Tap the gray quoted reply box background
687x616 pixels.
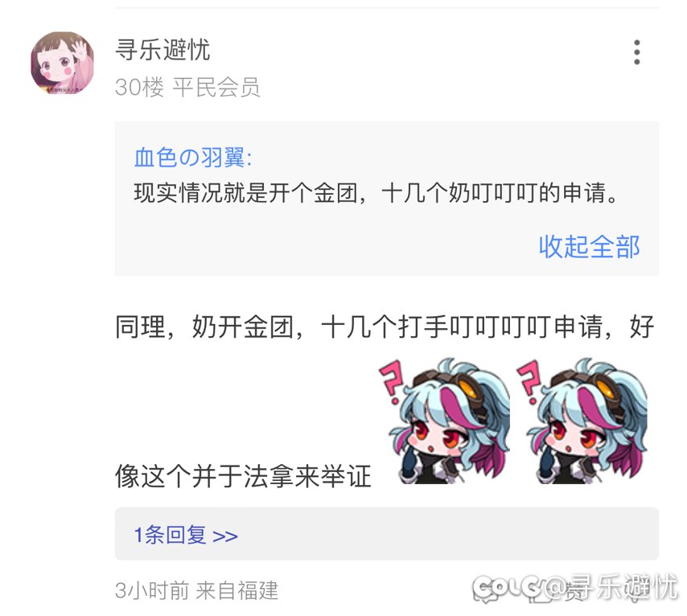(x=386, y=199)
